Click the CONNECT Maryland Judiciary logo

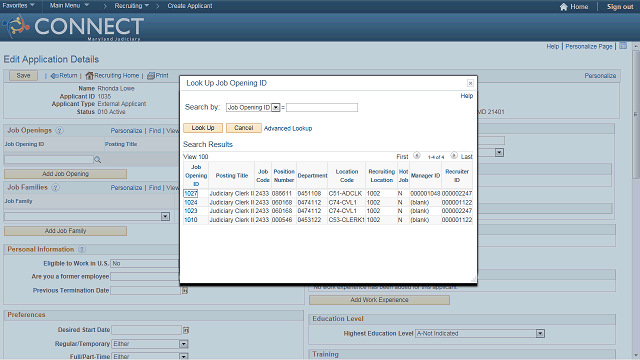click(73, 27)
